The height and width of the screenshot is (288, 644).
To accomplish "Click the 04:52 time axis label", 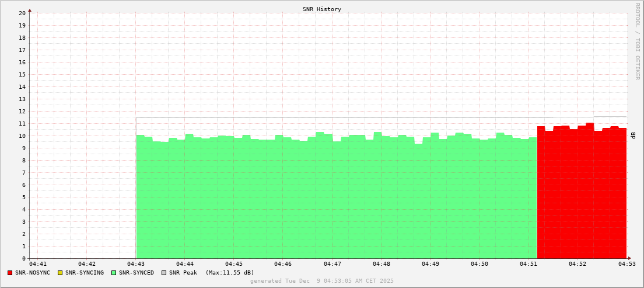I will tap(577, 265).
